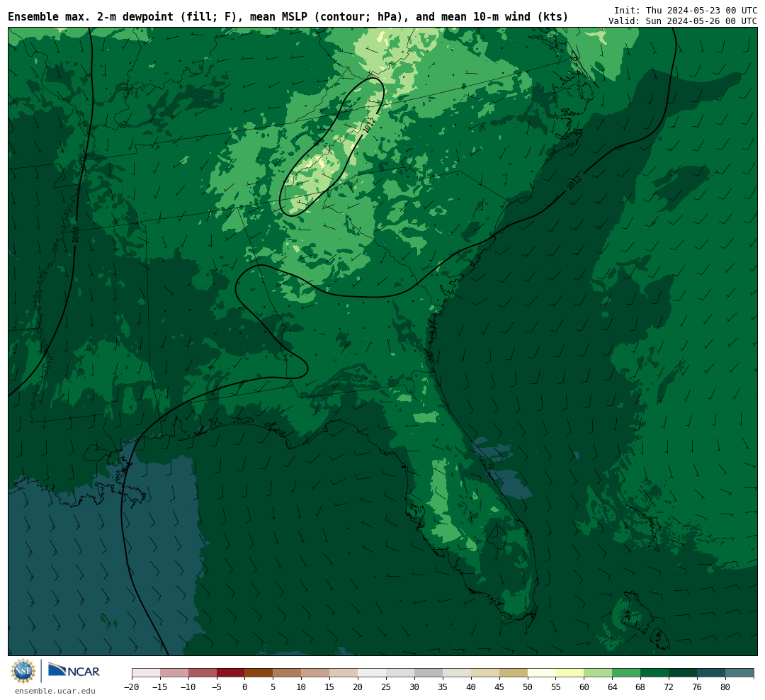This screenshot has width=765, height=700.
Task: Click the 0 colorbar tick label
Action: (245, 687)
